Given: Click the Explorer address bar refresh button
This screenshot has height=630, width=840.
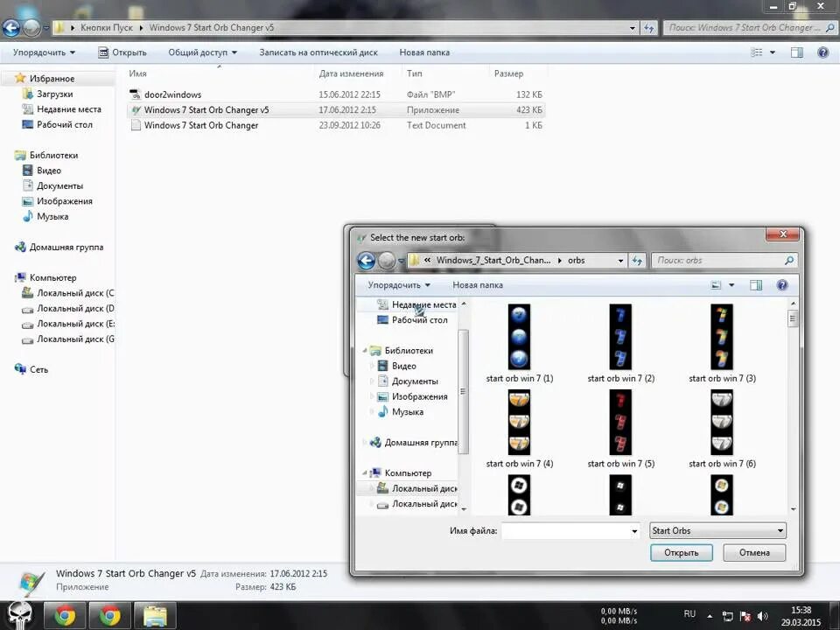Looking at the screenshot, I should pyautogui.click(x=649, y=28).
